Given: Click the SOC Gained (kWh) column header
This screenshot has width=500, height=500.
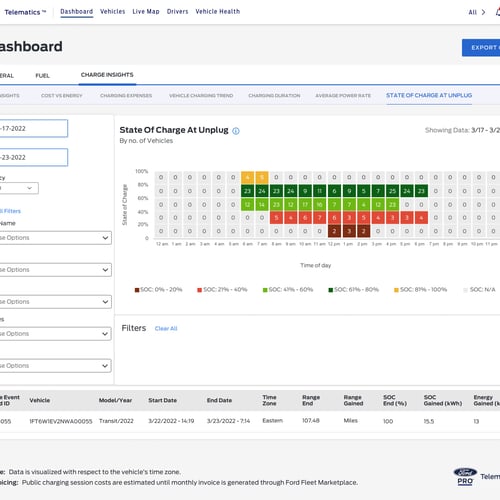Looking at the screenshot, I should [443, 400].
